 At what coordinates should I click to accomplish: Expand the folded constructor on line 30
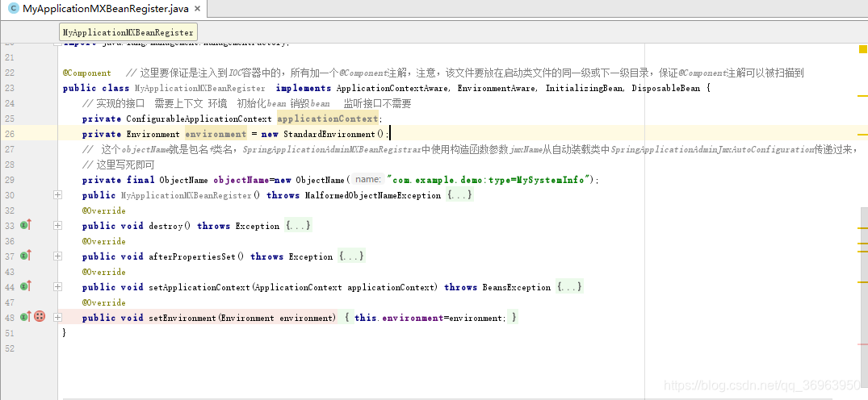click(x=57, y=195)
